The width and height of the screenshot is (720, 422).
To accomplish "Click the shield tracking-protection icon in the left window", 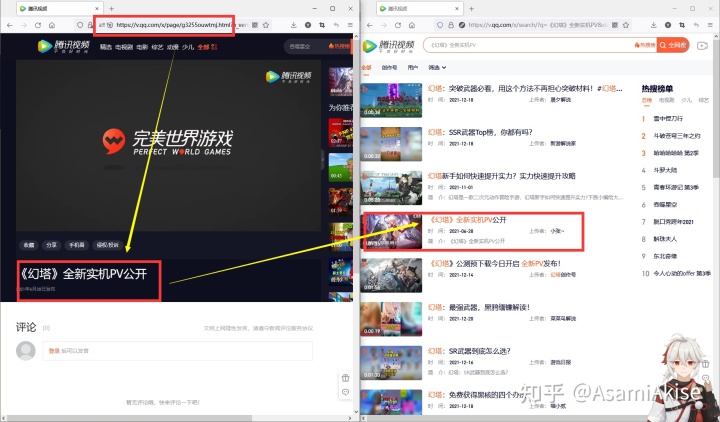I will pyautogui.click(x=80, y=25).
